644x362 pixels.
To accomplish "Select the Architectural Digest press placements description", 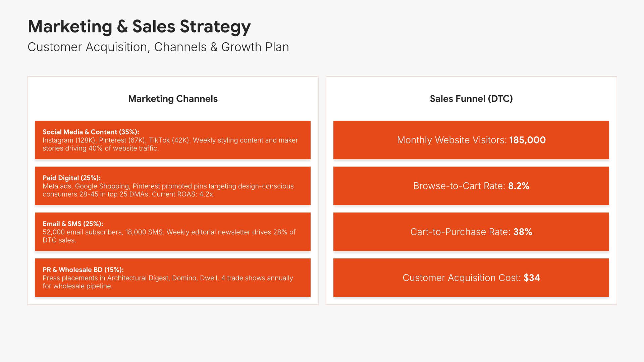I will coord(168,282).
